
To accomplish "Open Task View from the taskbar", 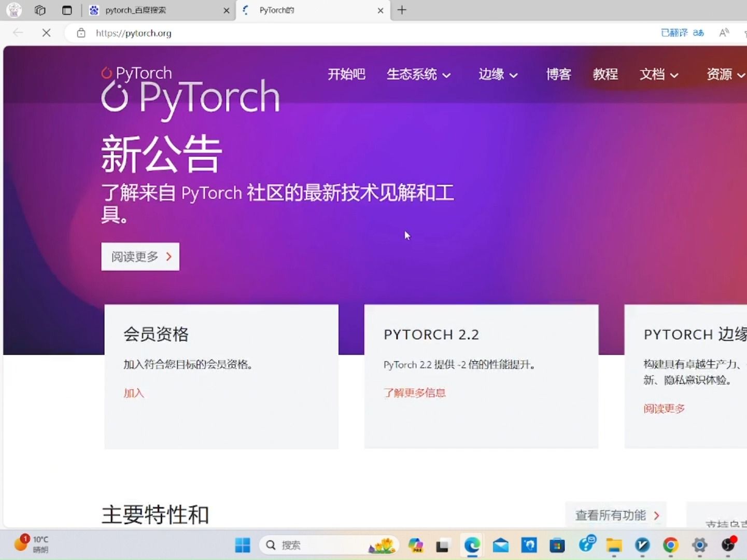I will 442,545.
